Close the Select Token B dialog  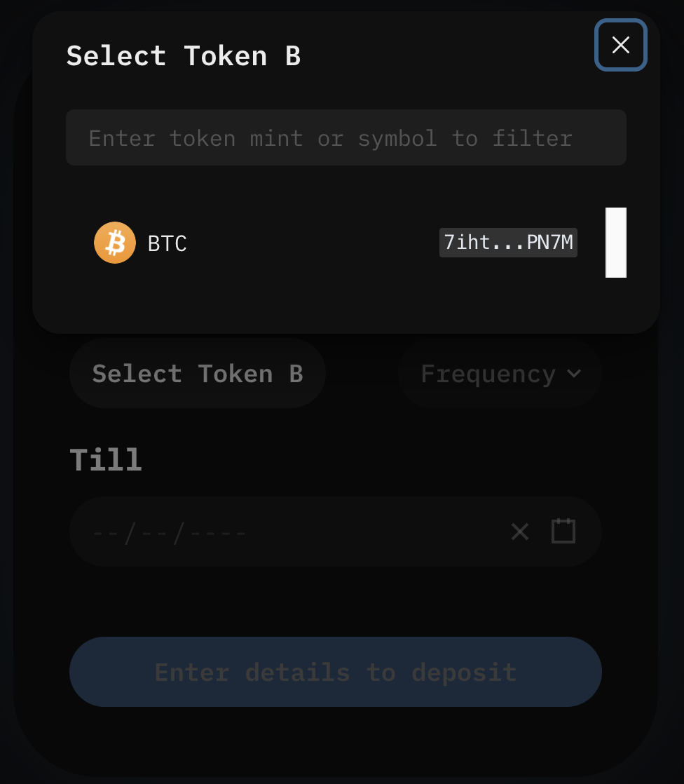pyautogui.click(x=620, y=46)
